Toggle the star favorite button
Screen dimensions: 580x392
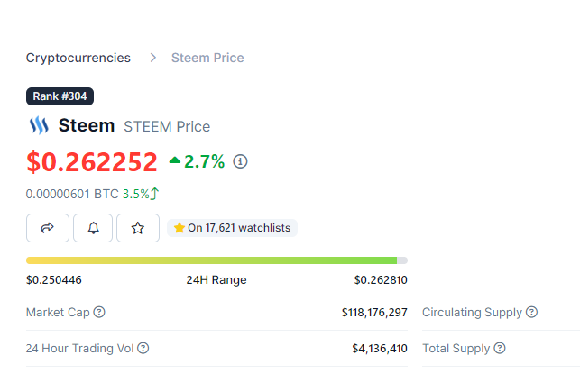[x=138, y=228]
